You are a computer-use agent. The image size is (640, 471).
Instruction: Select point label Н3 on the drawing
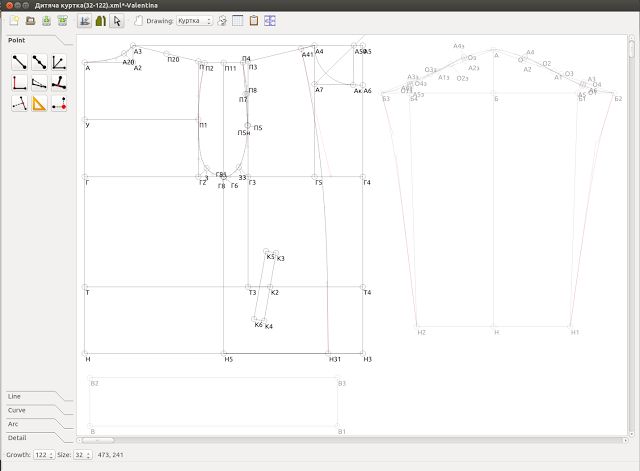point(367,360)
